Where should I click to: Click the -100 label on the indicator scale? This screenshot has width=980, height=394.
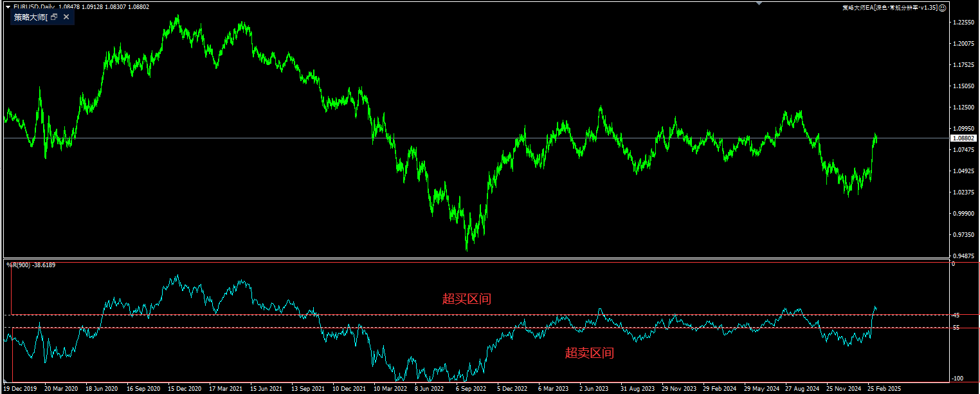coord(957,379)
